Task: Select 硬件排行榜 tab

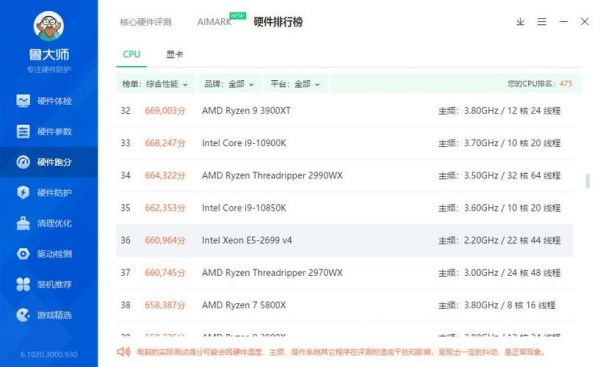Action: pyautogui.click(x=278, y=22)
